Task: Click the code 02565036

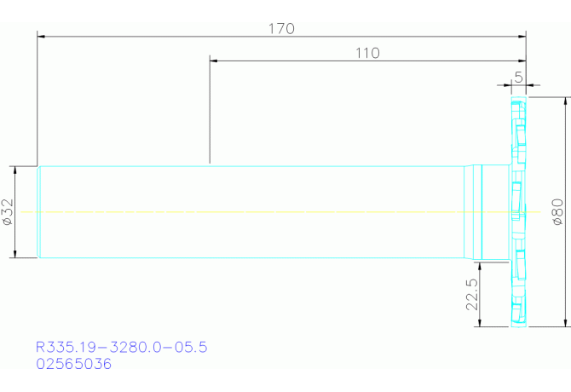Action: pos(74,364)
